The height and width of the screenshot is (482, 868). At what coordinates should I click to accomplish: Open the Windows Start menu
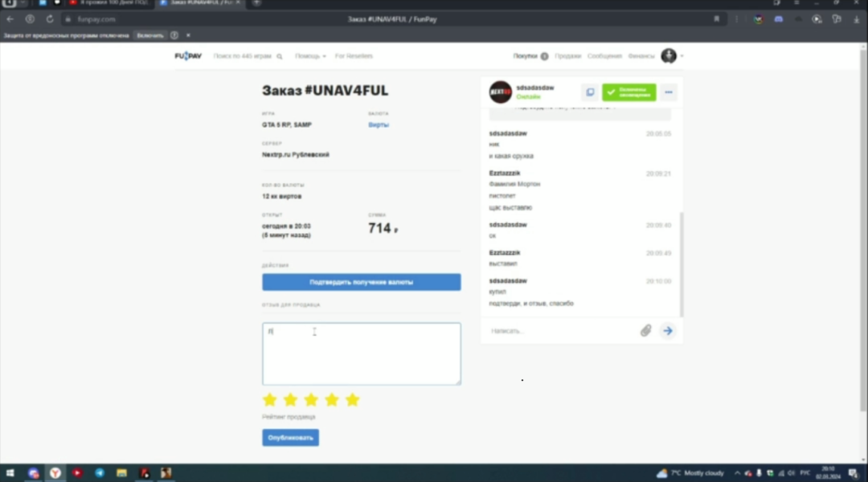coord(10,473)
